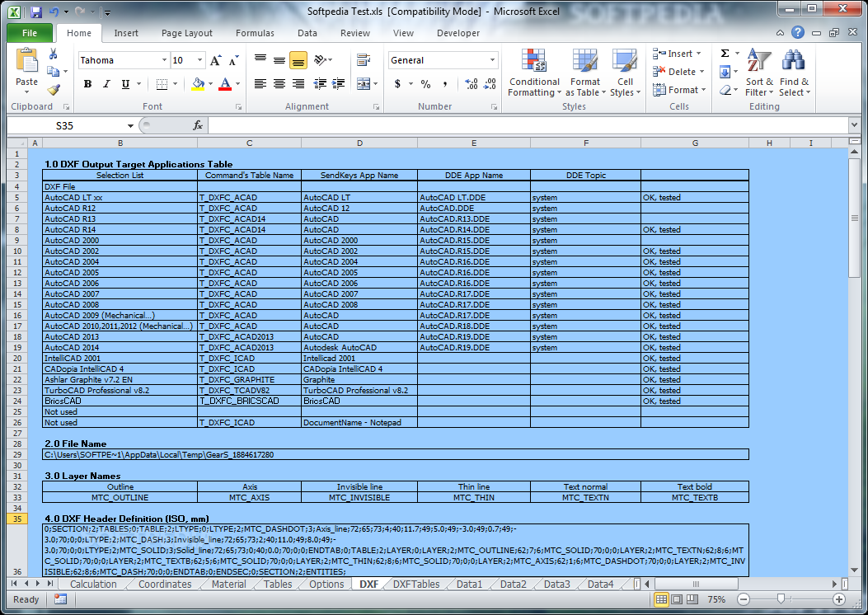Switch to Page Break Preview button
This screenshot has width=868, height=615.
692,599
